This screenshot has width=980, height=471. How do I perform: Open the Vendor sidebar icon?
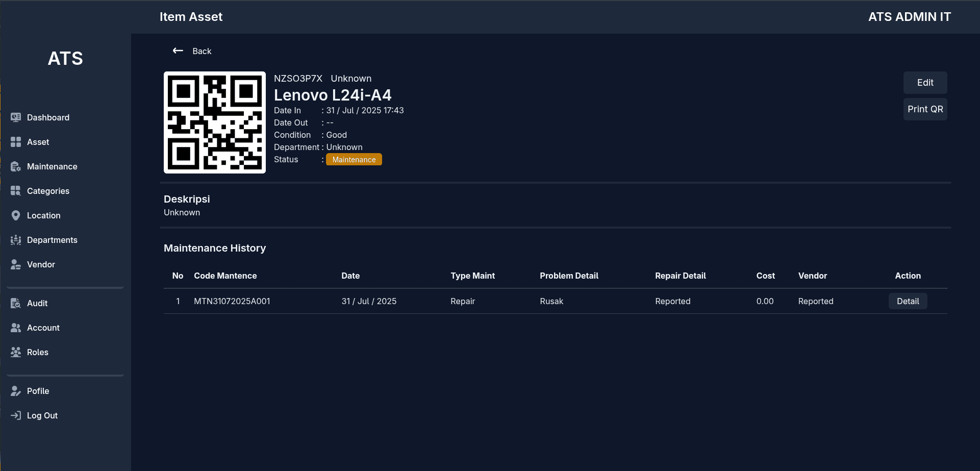16,264
